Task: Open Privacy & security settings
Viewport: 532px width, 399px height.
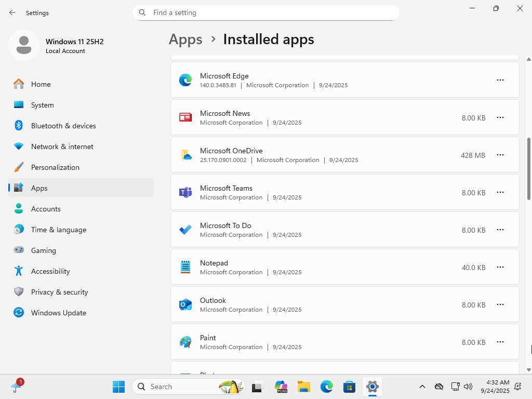Action: pos(81,292)
